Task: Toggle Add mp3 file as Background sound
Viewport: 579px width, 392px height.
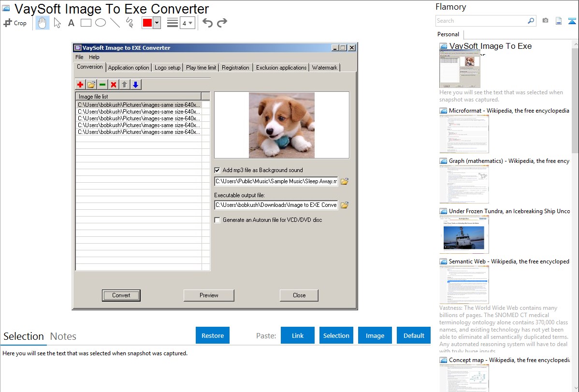Action: [x=217, y=170]
